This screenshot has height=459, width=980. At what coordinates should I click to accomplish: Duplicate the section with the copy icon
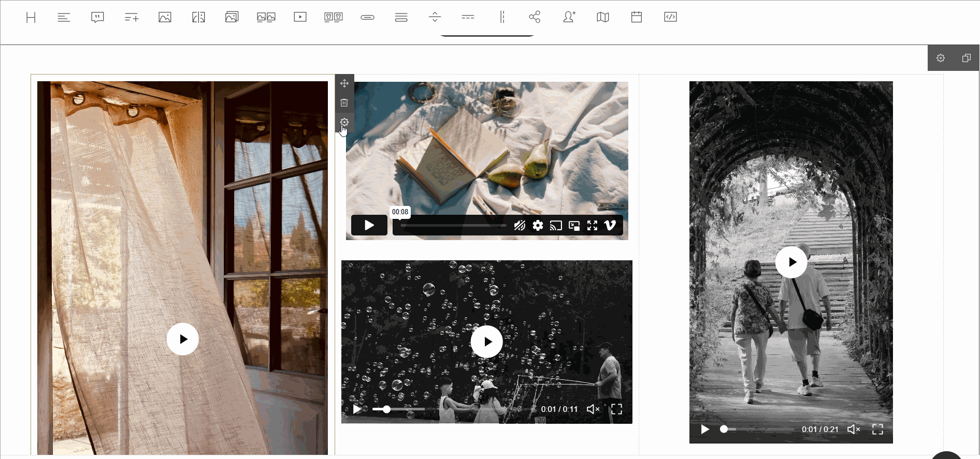(x=966, y=58)
